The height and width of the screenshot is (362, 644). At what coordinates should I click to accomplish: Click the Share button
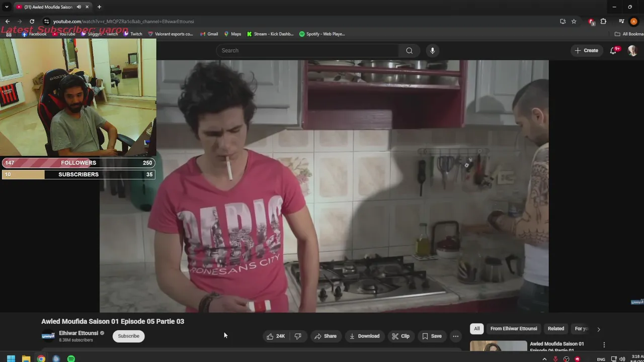pyautogui.click(x=325, y=336)
